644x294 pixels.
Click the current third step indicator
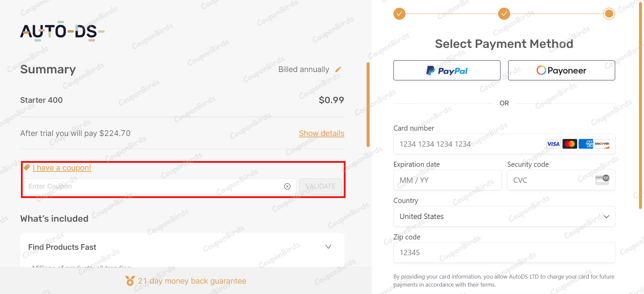609,14
